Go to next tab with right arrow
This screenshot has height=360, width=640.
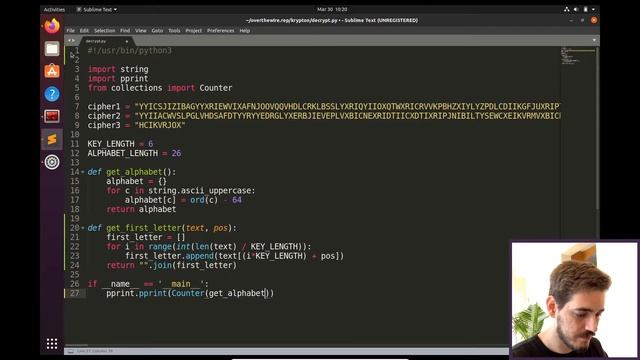[x=73, y=40]
